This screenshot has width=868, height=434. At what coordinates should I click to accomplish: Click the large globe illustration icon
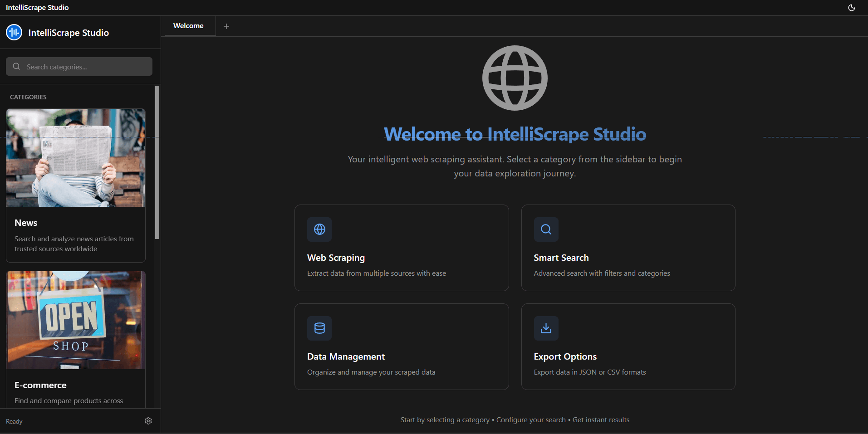515,78
